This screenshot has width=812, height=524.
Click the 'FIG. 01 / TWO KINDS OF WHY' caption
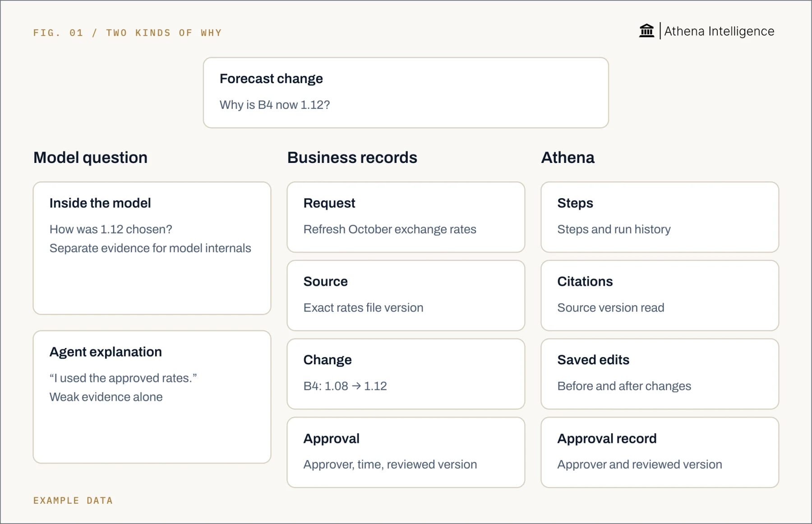pyautogui.click(x=127, y=33)
